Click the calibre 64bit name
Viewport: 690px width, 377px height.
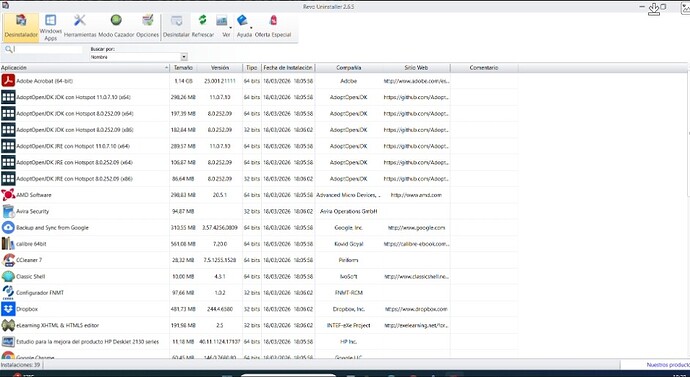pos(31,244)
